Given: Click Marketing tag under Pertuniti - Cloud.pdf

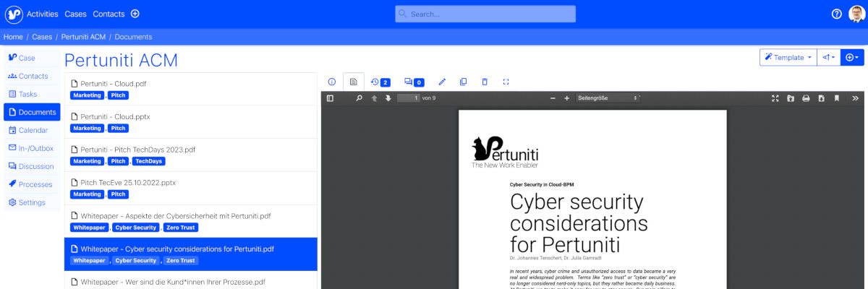Looking at the screenshot, I should [x=88, y=95].
